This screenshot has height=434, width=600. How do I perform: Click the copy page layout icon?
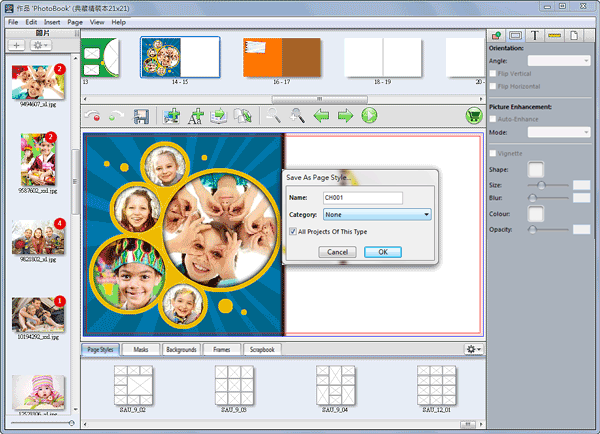click(x=242, y=116)
